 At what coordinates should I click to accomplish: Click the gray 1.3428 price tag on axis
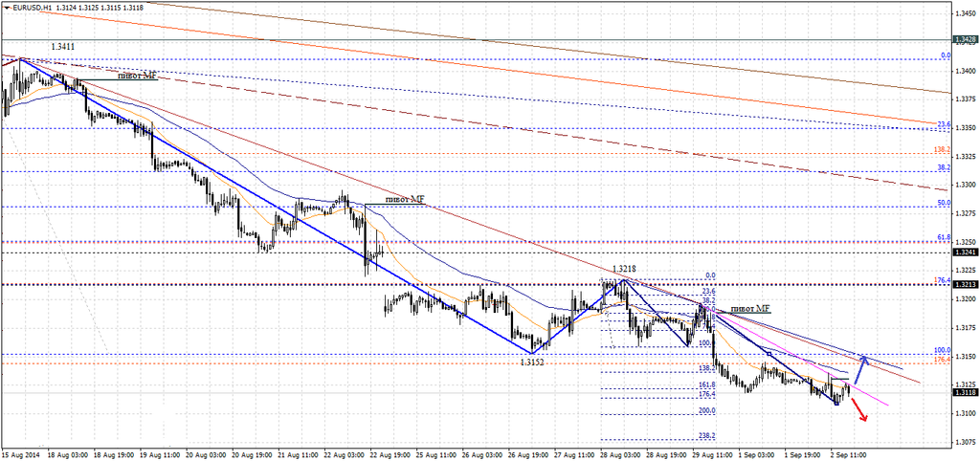pos(964,40)
